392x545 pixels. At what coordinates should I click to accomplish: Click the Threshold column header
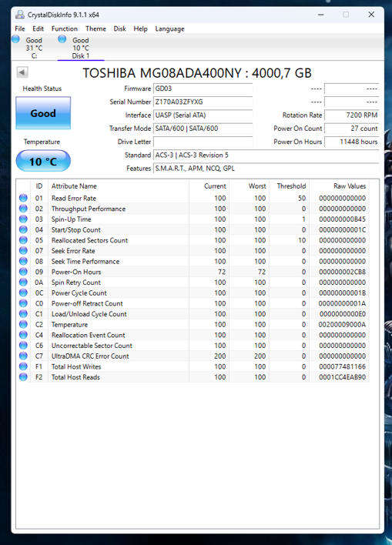[291, 186]
